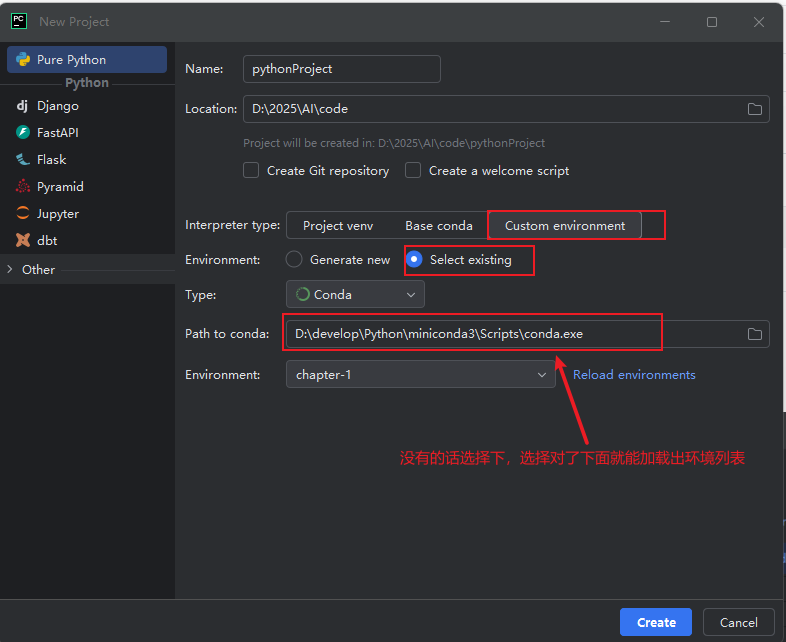Open the chapter-1 environment dropdown
786x642 pixels.
(x=420, y=375)
